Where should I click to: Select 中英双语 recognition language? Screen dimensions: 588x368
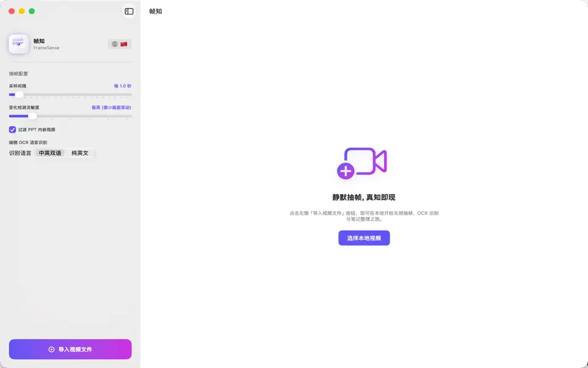click(x=50, y=153)
